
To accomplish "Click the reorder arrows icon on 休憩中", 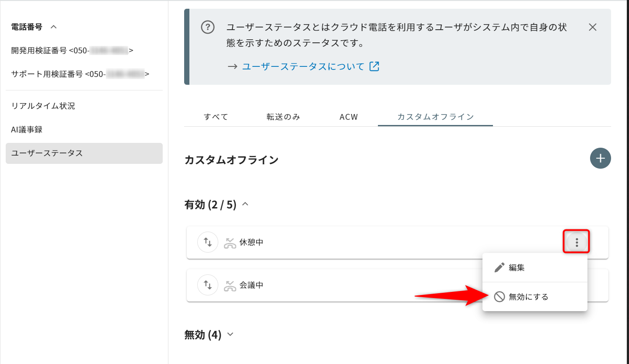I will click(208, 242).
